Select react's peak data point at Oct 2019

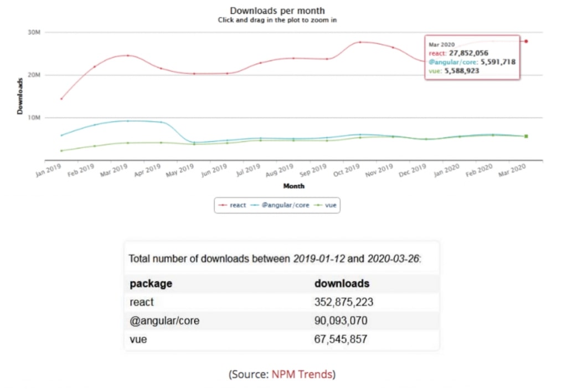tap(360, 42)
